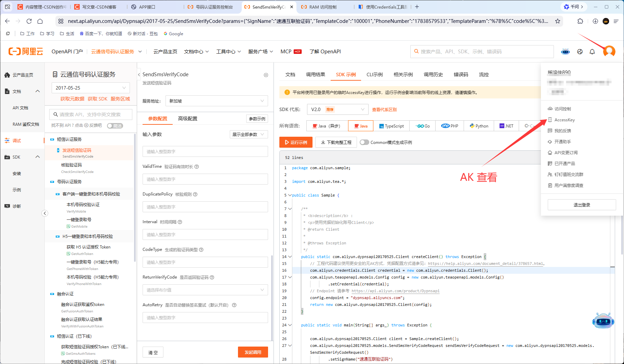The height and width of the screenshot is (364, 624).
Task: Click the browser home icon
Action: (x=40, y=21)
